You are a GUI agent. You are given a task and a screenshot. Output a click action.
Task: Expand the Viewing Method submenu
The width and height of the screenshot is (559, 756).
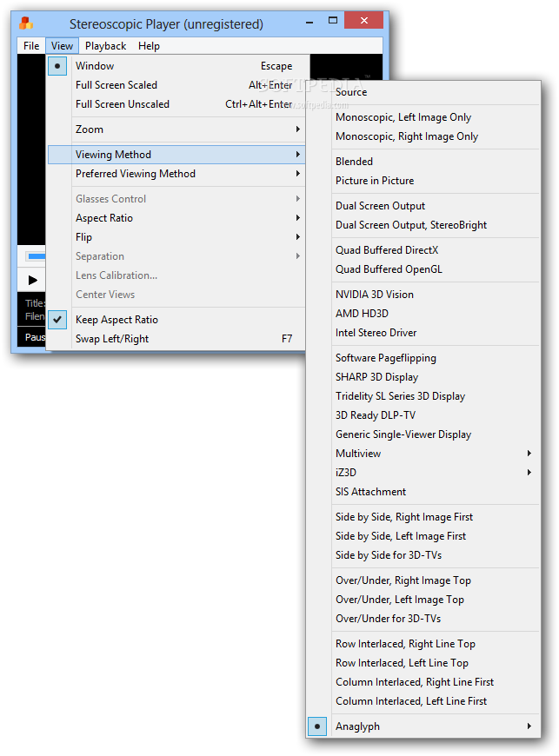pyautogui.click(x=176, y=155)
